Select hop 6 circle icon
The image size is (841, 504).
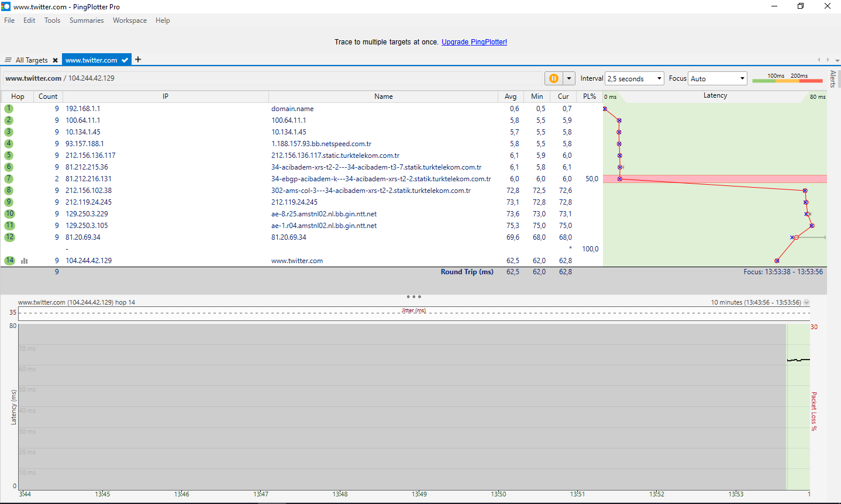pyautogui.click(x=9, y=167)
